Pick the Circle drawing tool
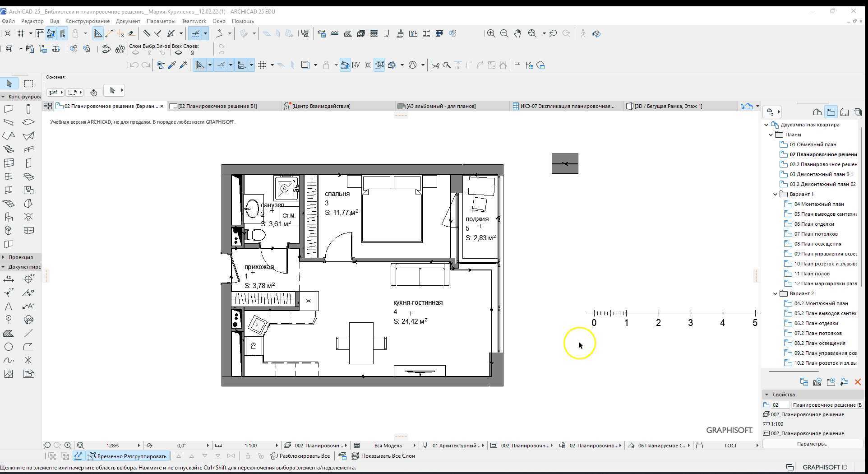The height and width of the screenshot is (474, 868). [x=9, y=347]
